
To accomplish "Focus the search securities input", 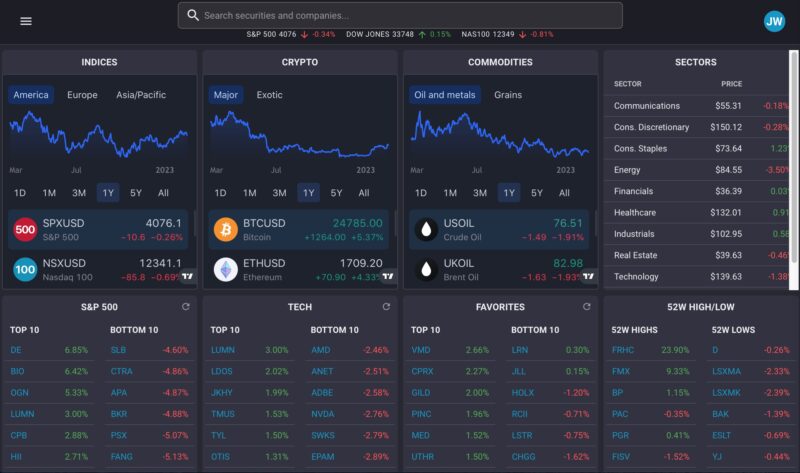I will tap(400, 15).
